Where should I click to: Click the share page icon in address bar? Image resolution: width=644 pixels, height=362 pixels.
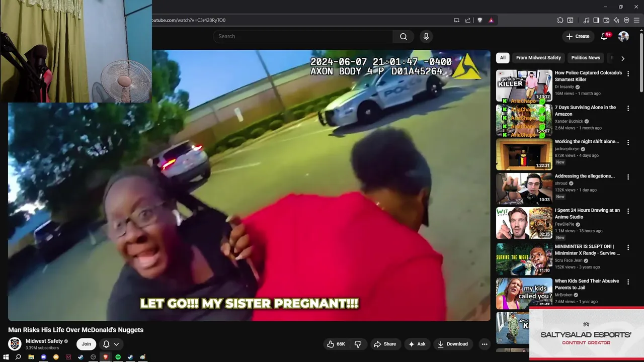click(x=468, y=20)
